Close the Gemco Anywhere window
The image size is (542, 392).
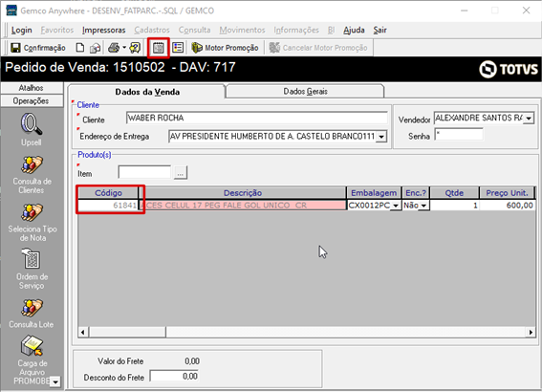click(x=526, y=11)
